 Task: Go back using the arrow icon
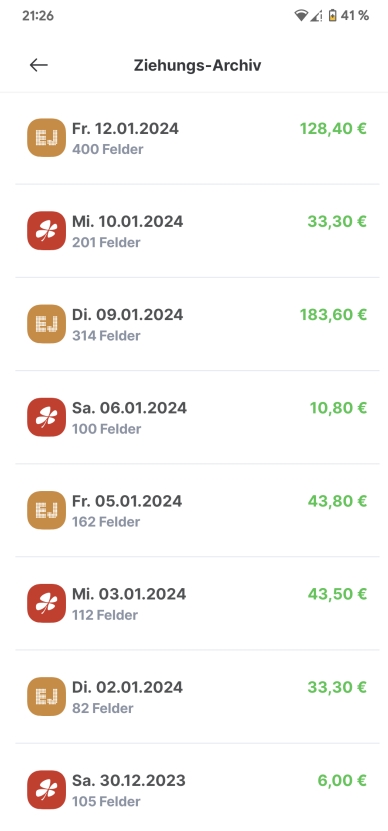(39, 65)
